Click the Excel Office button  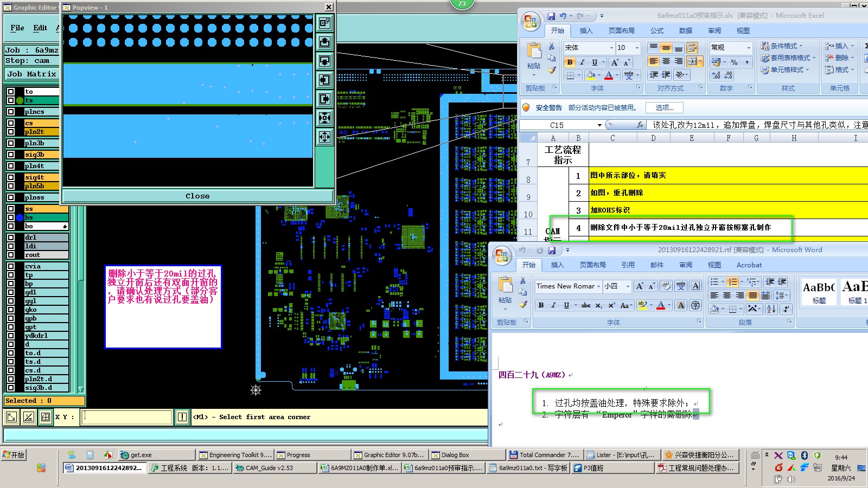point(530,22)
